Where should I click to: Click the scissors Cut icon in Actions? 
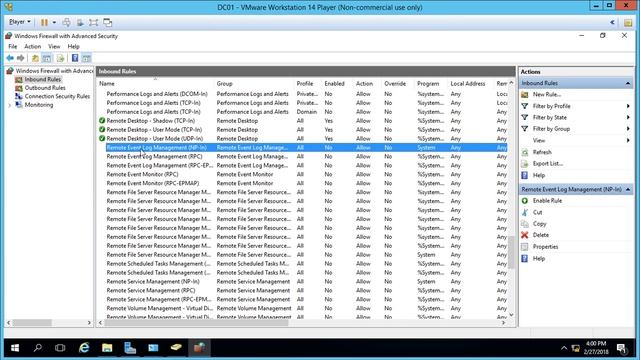[x=525, y=212]
